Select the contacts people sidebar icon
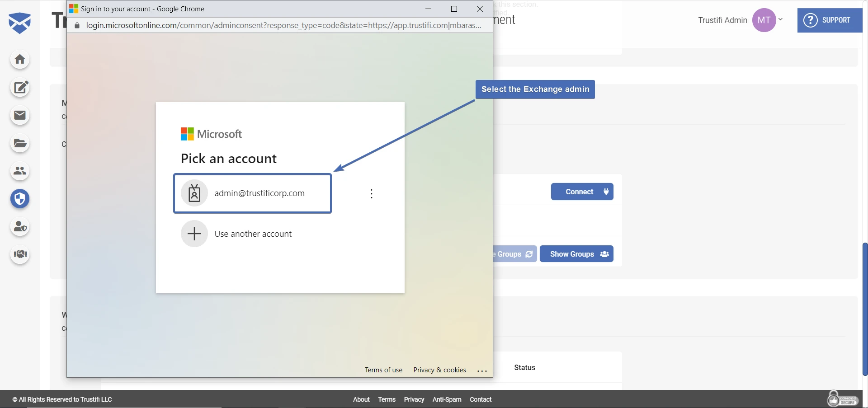 coord(20,171)
